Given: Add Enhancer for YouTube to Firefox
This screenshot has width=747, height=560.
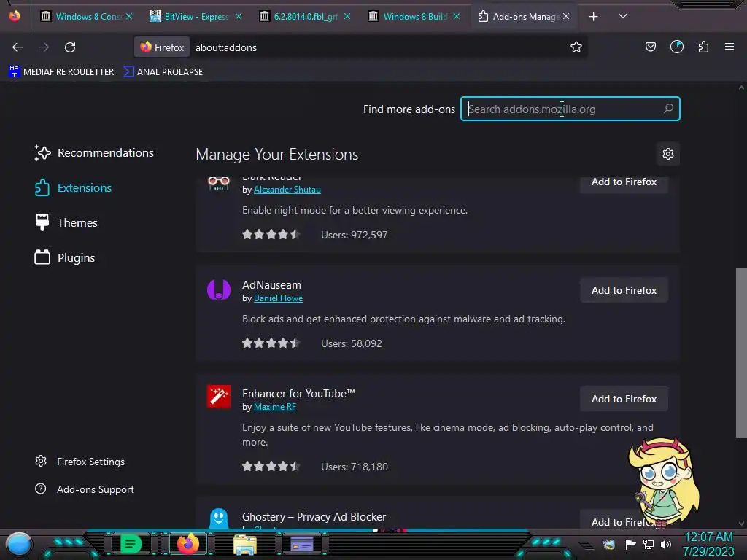Looking at the screenshot, I should pos(624,399).
